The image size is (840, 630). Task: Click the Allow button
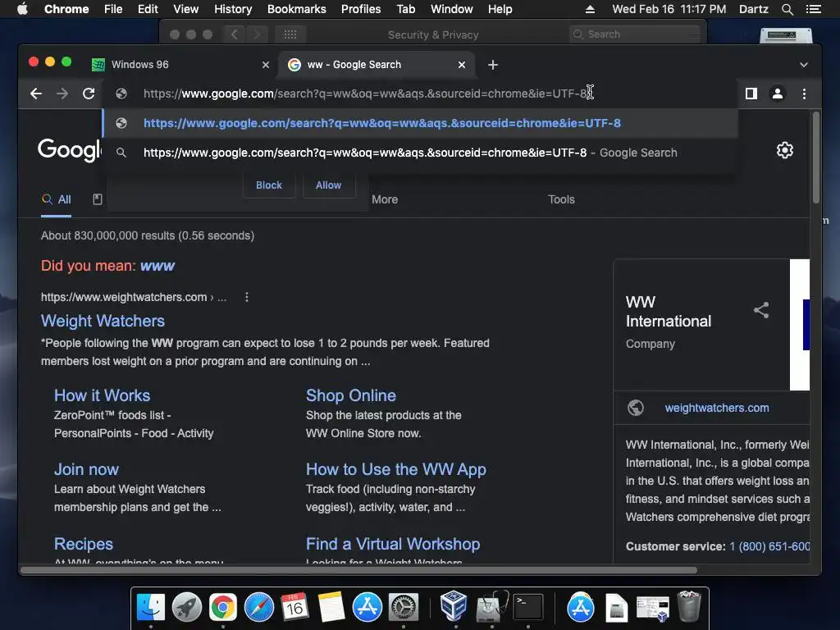click(328, 185)
